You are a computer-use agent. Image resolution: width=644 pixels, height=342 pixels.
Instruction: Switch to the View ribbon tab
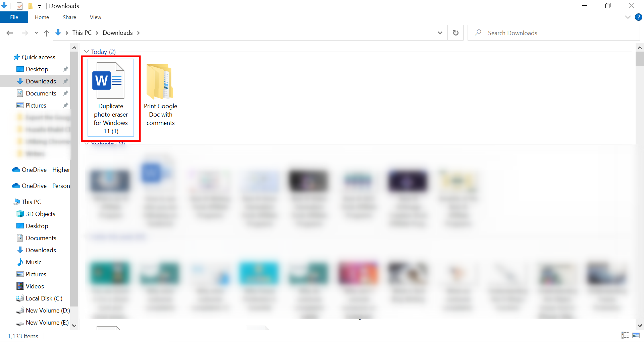coord(96,17)
